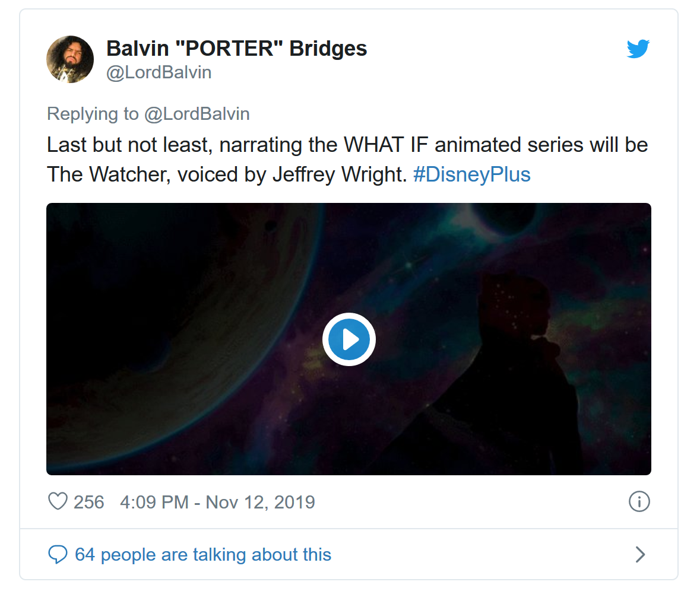The height and width of the screenshot is (604, 700).
Task: Open the info circle icon
Action: tap(639, 502)
